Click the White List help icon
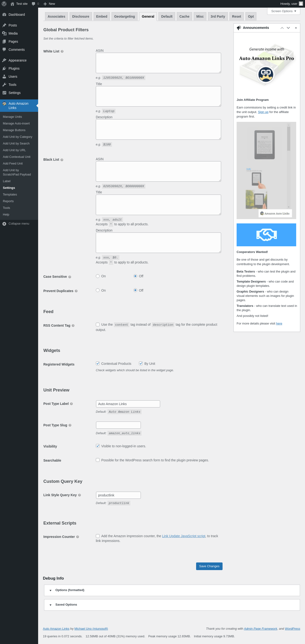Viewport: 305px width, 644px height. click(x=62, y=52)
